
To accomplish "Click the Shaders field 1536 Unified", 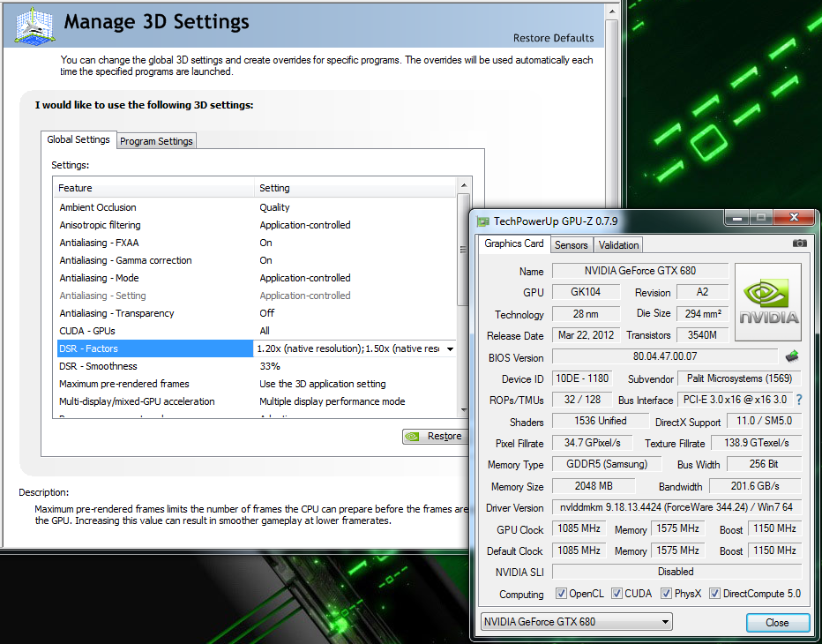I will [x=601, y=421].
